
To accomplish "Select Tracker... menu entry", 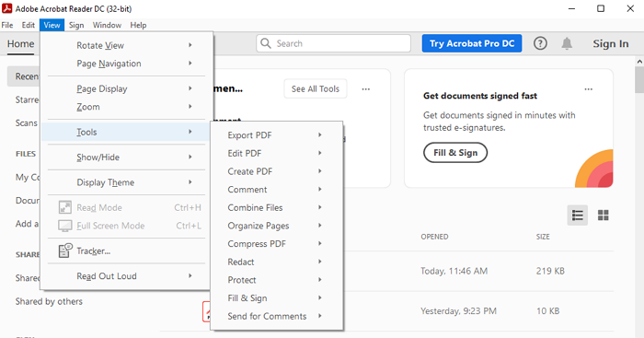I will 127,251.
